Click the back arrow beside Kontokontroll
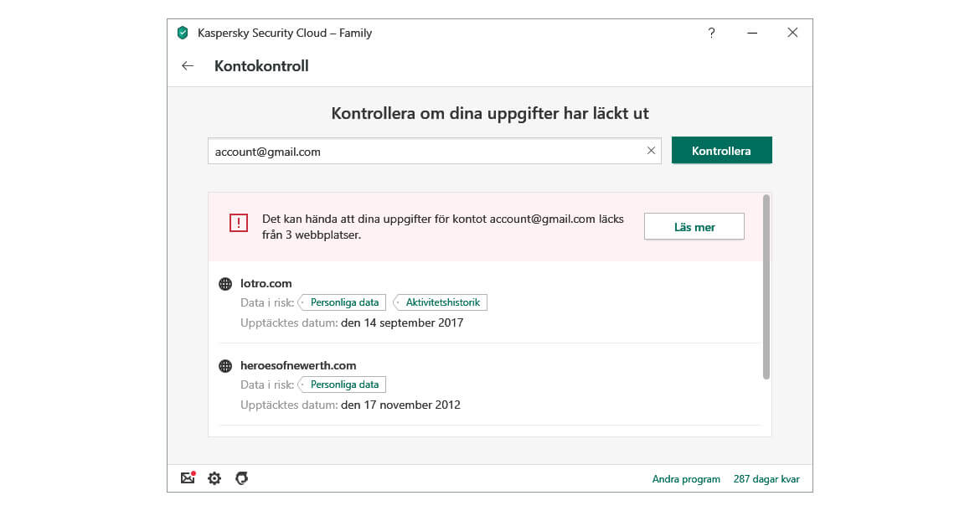Screen dimensions: 980x511 (188, 66)
